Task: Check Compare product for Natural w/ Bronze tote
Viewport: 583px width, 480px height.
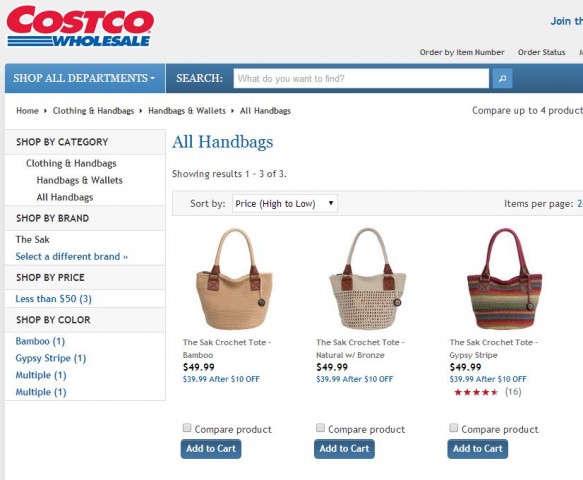Action: tap(320, 428)
